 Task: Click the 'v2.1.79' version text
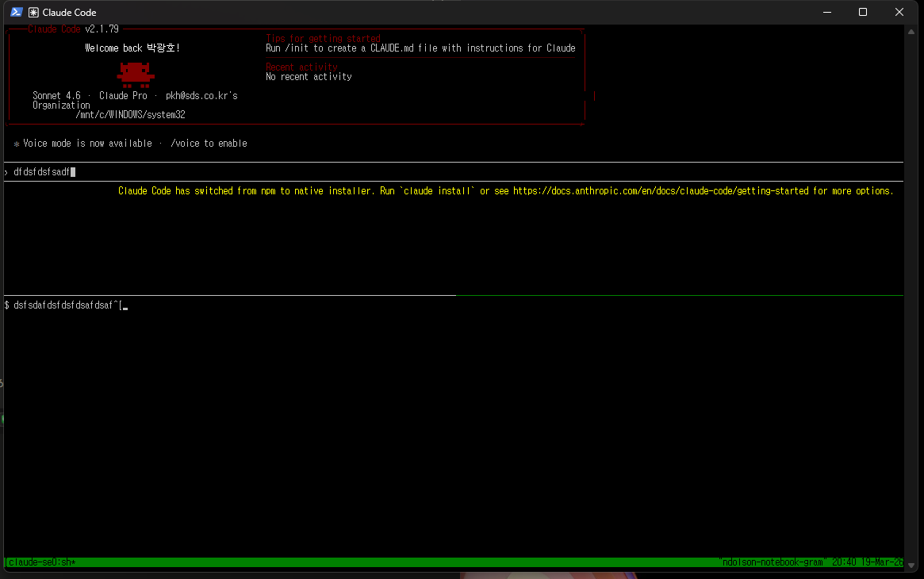pos(102,29)
